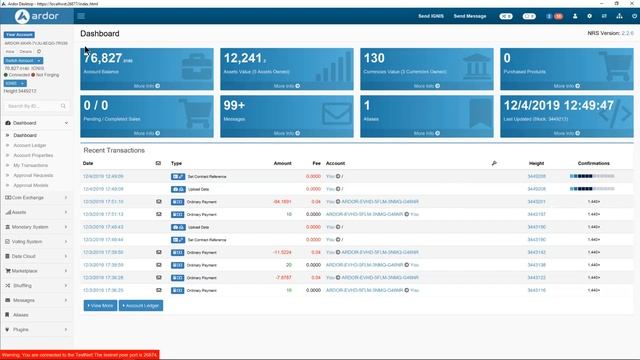Click the View More button
This screenshot has height=360, width=640.
(100, 306)
